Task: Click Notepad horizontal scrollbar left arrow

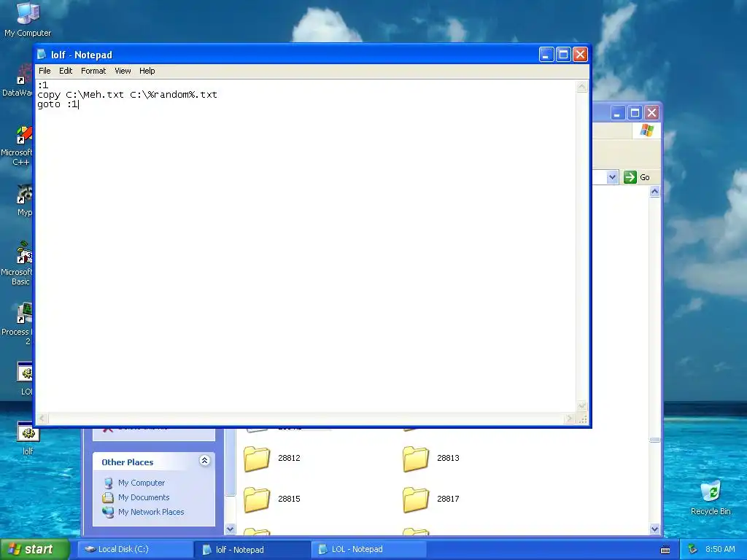Action: (x=42, y=419)
